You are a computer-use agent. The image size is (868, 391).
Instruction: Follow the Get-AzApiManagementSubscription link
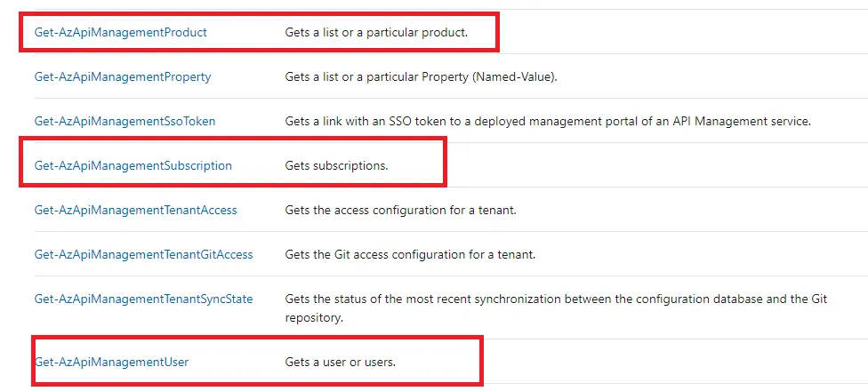pyautogui.click(x=133, y=165)
